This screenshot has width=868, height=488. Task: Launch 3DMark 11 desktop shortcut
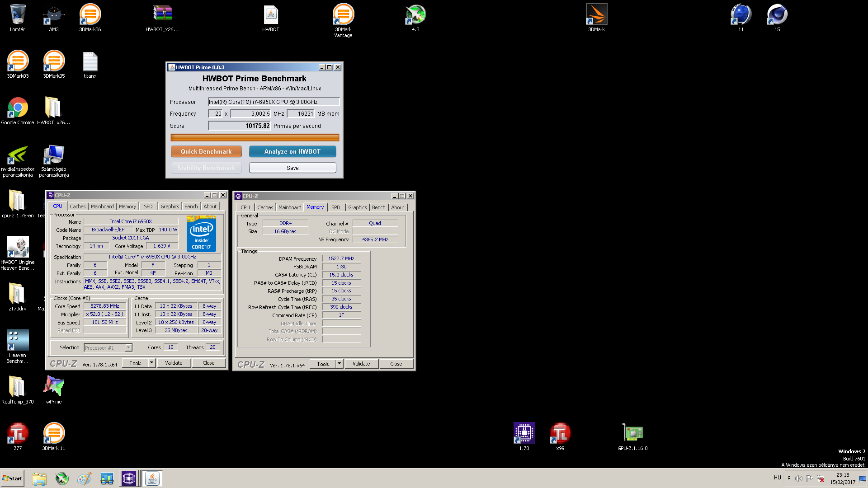tap(54, 437)
